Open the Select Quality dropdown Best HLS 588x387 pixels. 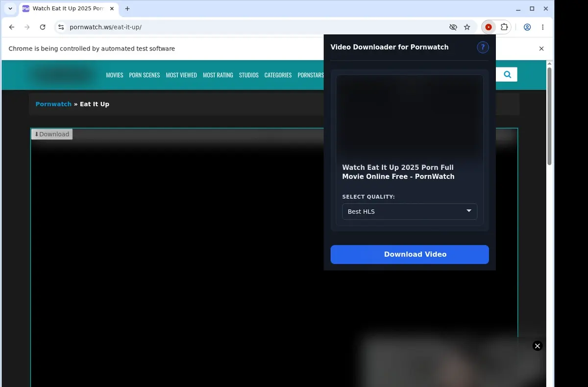coord(410,212)
